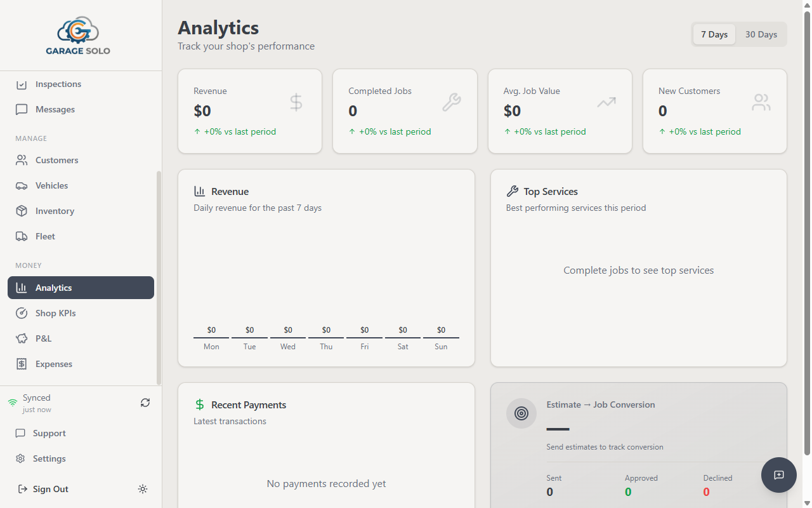Viewport: 812px width, 508px height.
Task: Click the "Send estimates to track conversion" text
Action: pos(605,447)
